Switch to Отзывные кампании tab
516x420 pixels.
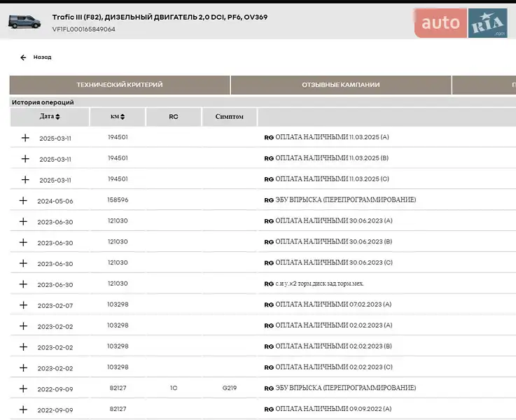click(x=340, y=85)
